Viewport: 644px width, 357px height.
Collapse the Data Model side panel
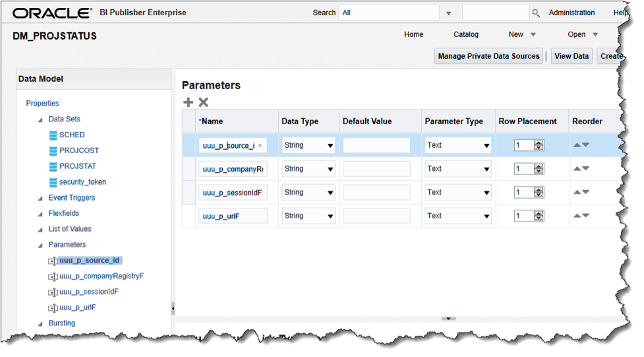tap(173, 308)
